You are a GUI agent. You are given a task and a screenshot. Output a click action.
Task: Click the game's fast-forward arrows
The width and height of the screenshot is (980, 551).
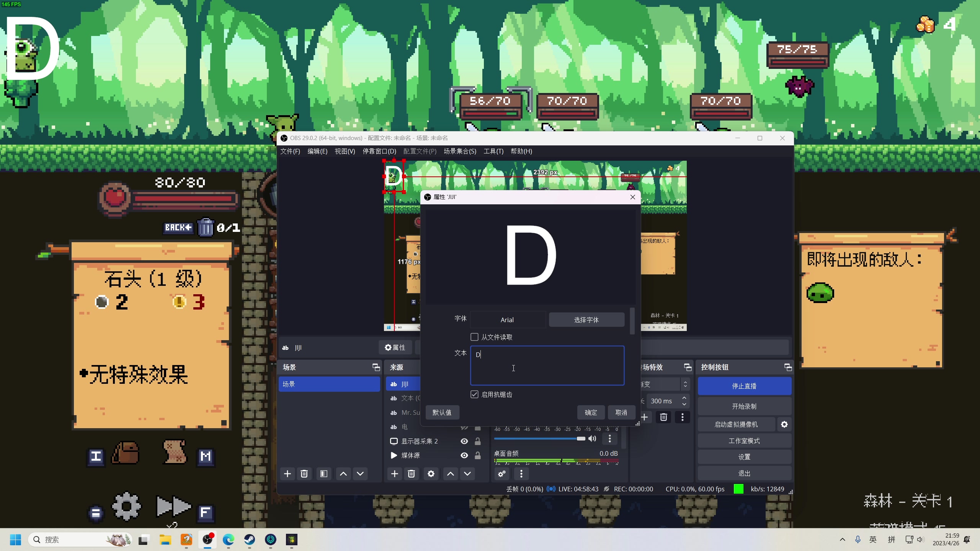click(173, 506)
